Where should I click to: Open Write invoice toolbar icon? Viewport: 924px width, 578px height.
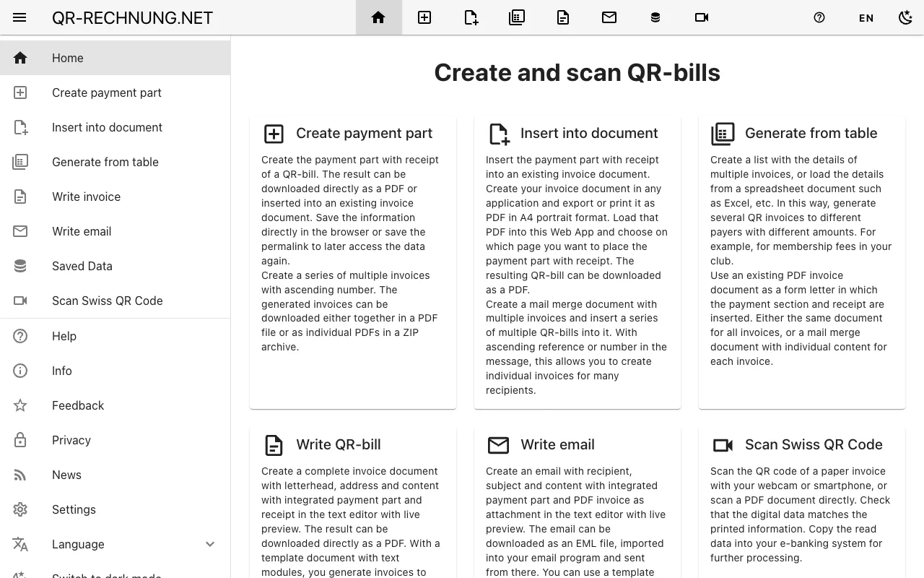pyautogui.click(x=563, y=17)
